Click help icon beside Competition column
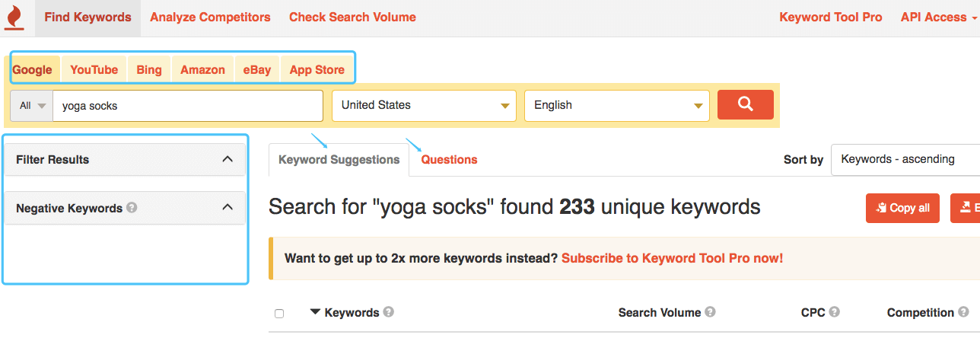 click(963, 312)
